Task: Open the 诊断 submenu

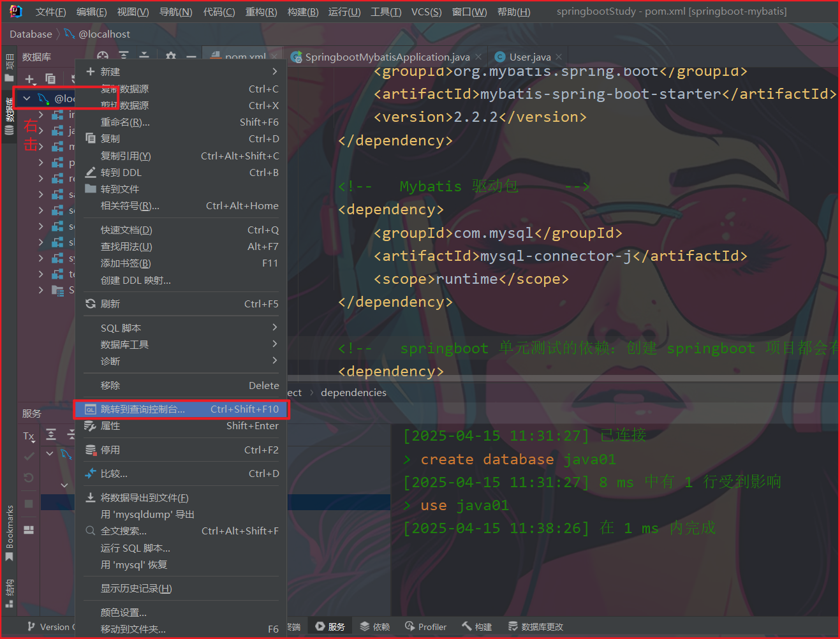Action: [181, 362]
